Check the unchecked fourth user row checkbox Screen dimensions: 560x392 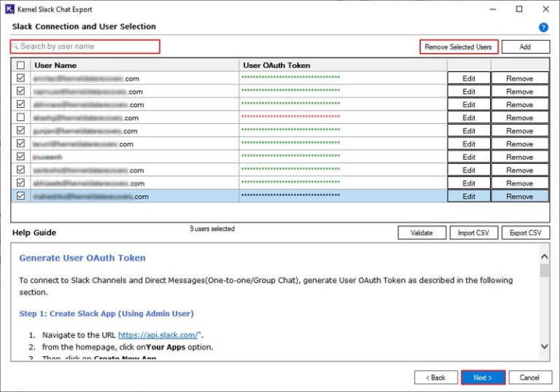[20, 117]
